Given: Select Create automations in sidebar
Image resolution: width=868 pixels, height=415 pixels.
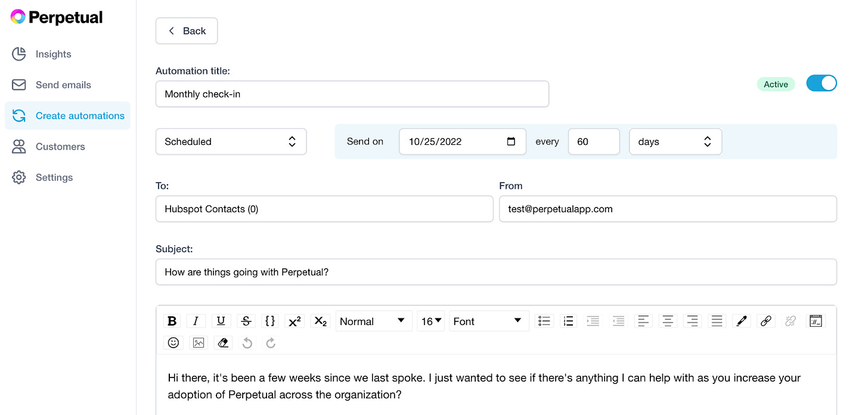Looking at the screenshot, I should [67, 116].
